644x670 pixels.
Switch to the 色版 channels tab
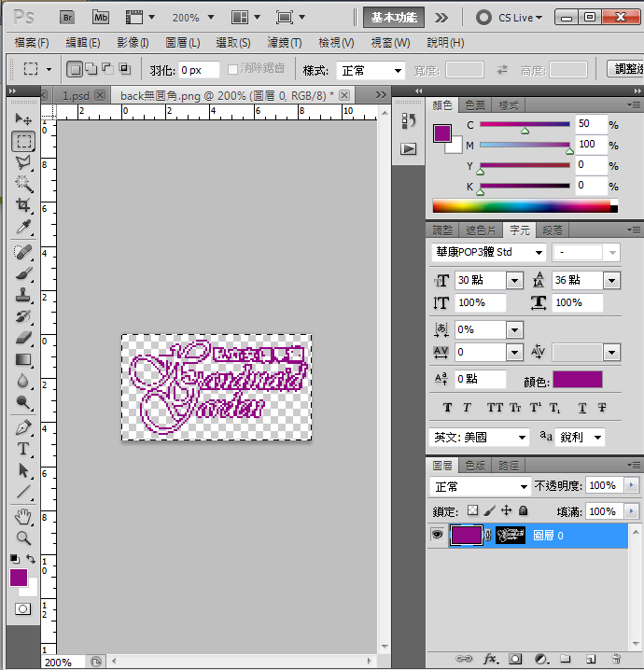[475, 465]
